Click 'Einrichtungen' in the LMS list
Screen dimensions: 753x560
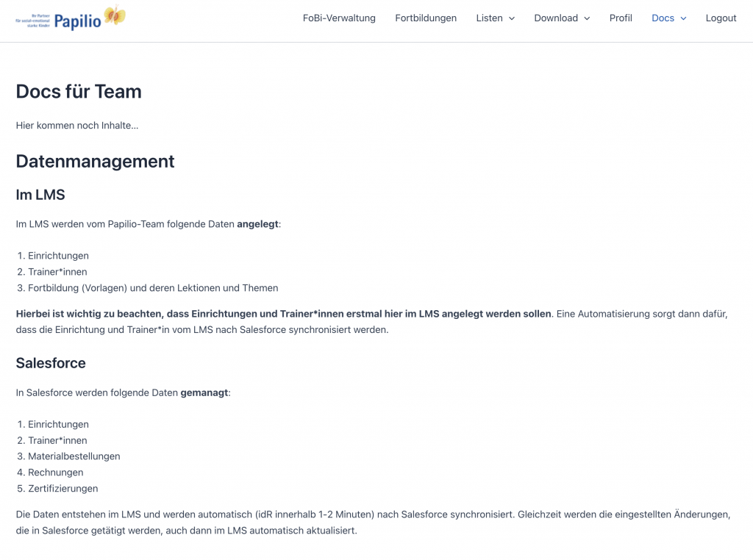(58, 256)
